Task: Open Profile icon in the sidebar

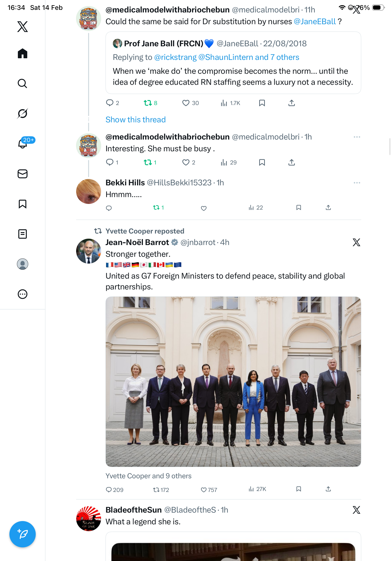Action: [23, 264]
